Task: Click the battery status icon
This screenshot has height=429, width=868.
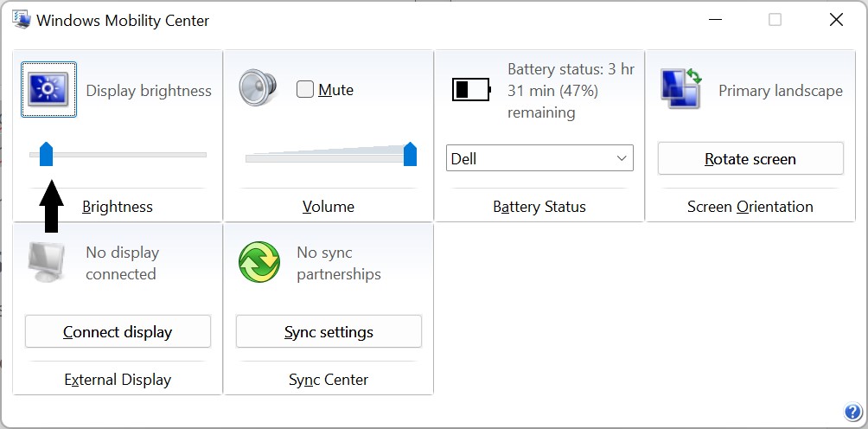Action: click(470, 89)
